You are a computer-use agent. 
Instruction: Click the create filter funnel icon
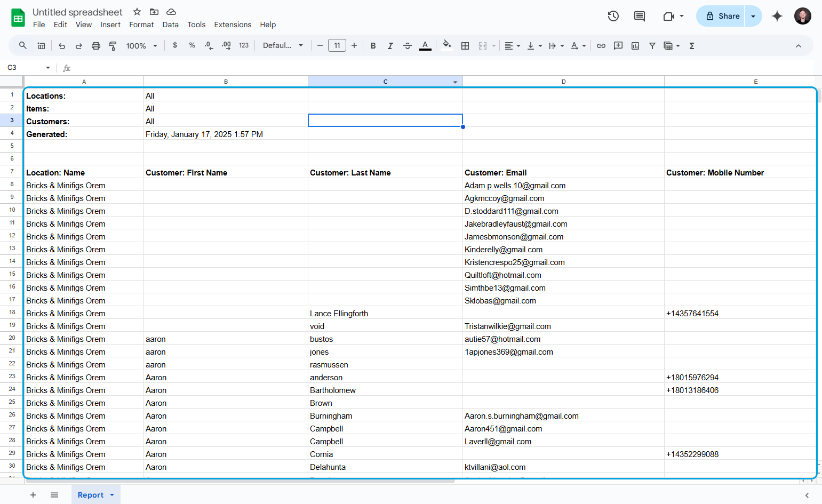click(x=652, y=46)
